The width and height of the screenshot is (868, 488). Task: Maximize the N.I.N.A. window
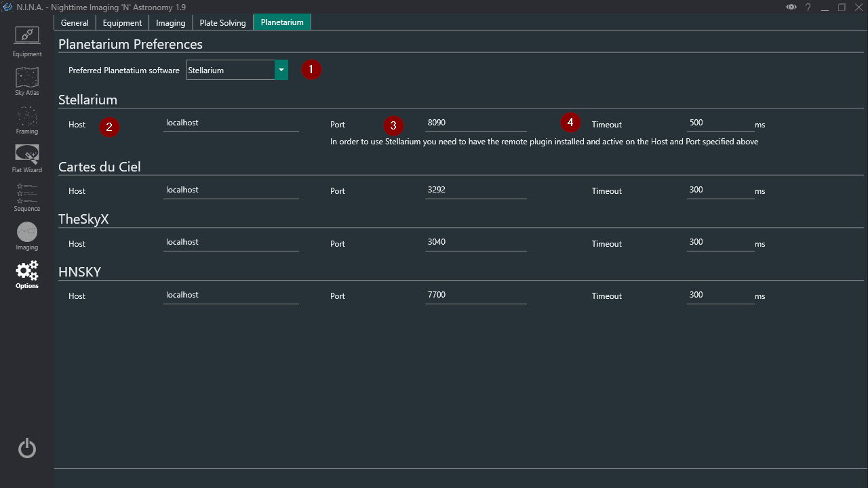[842, 7]
